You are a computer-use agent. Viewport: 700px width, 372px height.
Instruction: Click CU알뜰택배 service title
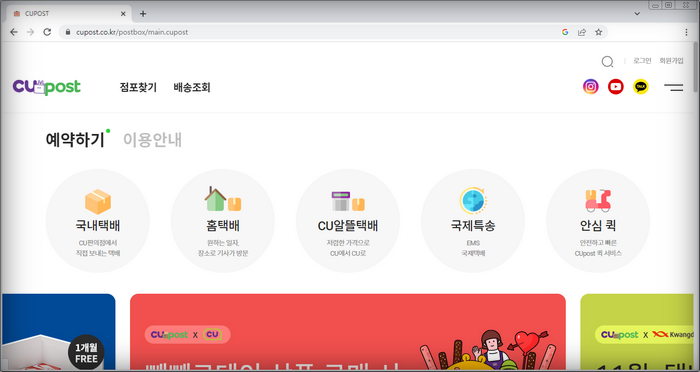[x=348, y=226]
